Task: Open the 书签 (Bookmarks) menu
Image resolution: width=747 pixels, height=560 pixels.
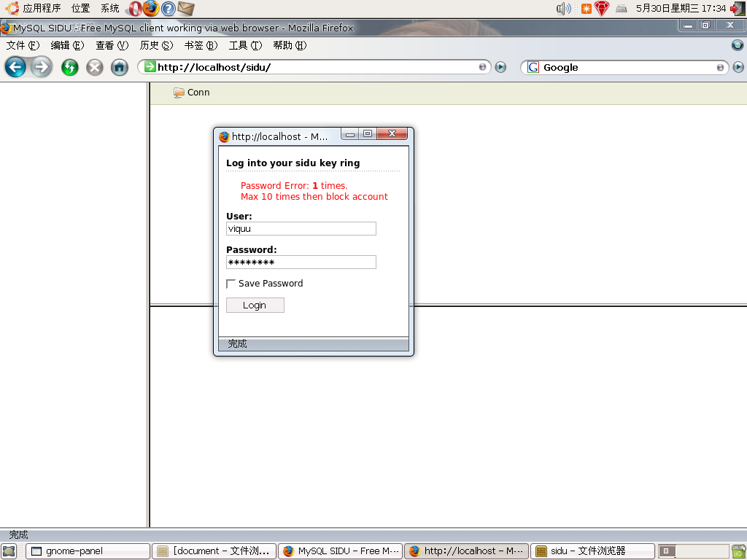Action: (x=200, y=45)
